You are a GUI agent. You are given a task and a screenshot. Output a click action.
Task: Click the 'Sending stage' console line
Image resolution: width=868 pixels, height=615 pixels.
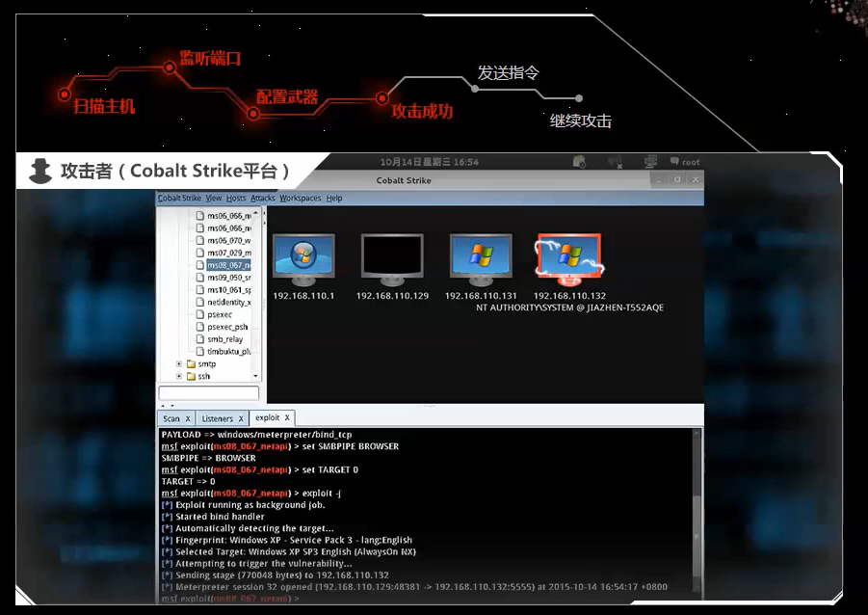(x=276, y=575)
